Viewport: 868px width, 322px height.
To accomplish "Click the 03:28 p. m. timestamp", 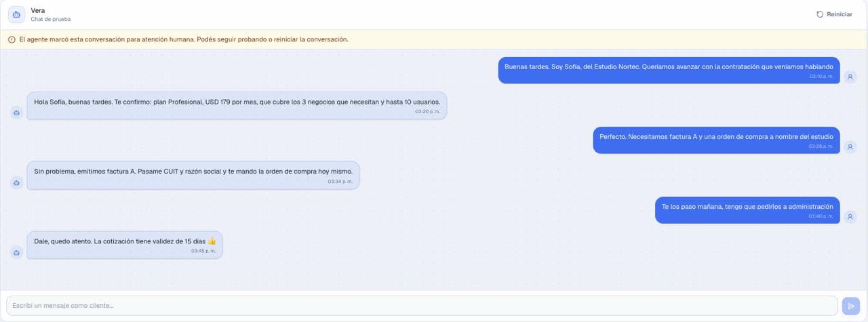I will click(x=821, y=146).
